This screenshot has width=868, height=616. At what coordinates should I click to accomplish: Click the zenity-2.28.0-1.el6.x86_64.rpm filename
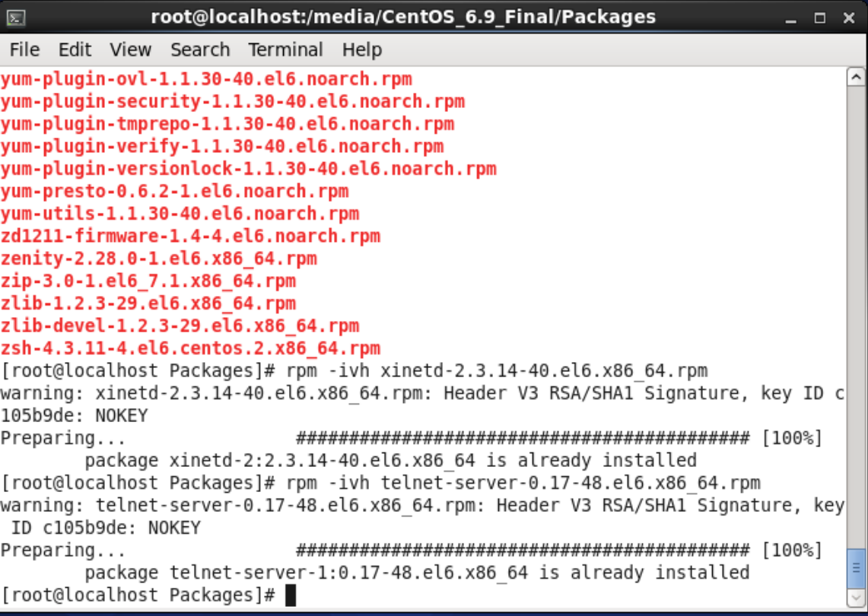coord(159,259)
